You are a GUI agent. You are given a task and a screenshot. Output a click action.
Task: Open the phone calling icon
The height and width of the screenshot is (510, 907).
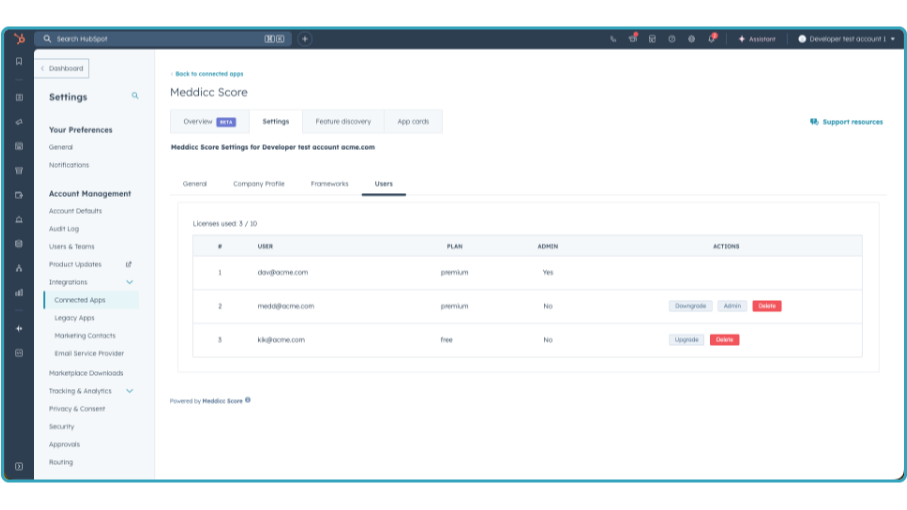[613, 39]
